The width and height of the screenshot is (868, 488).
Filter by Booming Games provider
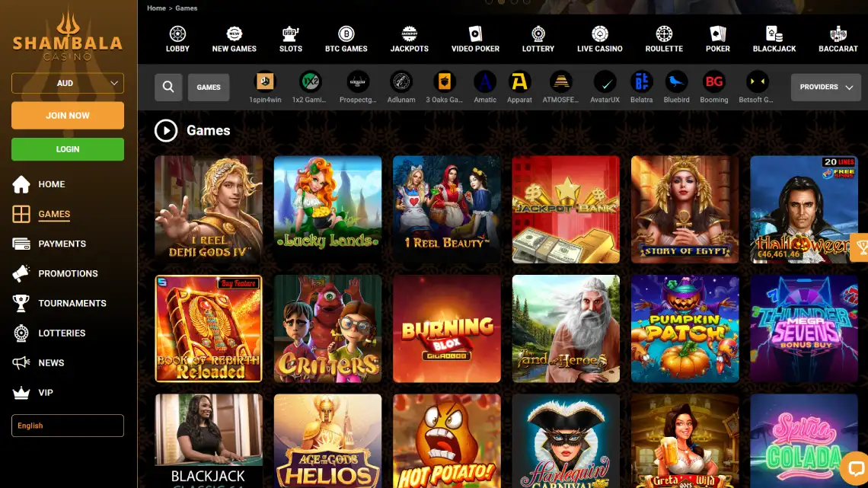[714, 88]
